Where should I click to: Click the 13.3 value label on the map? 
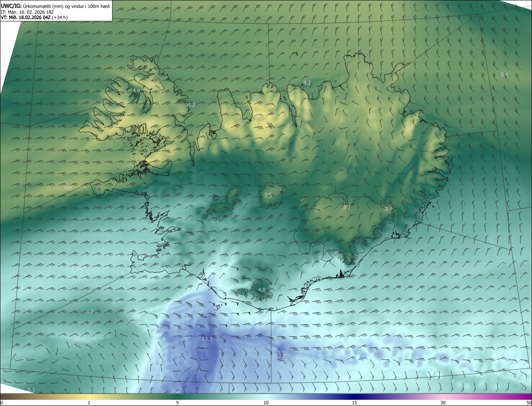point(207,339)
